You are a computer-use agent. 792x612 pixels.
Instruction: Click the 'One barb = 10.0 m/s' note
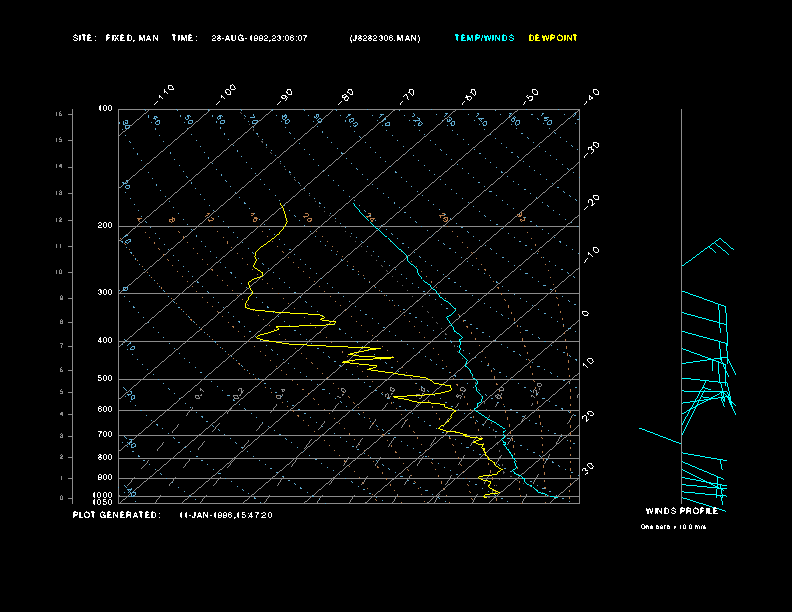[x=673, y=526]
